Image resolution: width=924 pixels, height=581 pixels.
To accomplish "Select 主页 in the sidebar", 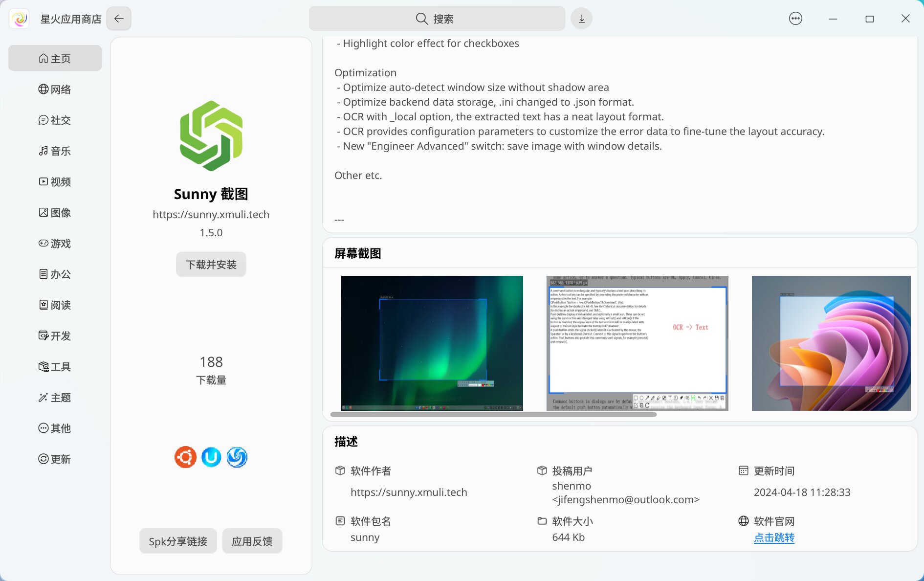I will [55, 58].
